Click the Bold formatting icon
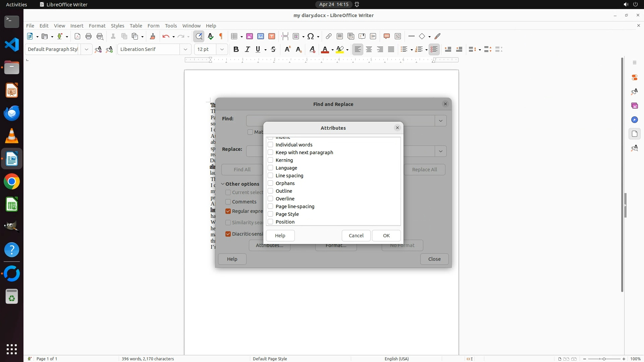Screen dimensions: 644x362 click(236, 49)
